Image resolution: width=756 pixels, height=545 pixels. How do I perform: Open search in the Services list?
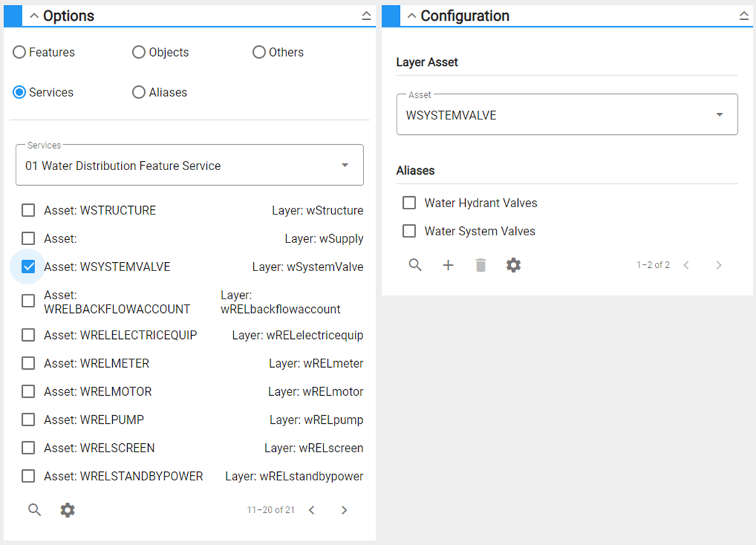(34, 510)
